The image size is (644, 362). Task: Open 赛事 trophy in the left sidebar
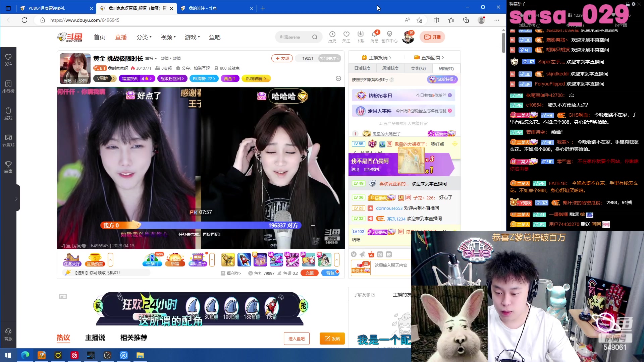coord(8,167)
